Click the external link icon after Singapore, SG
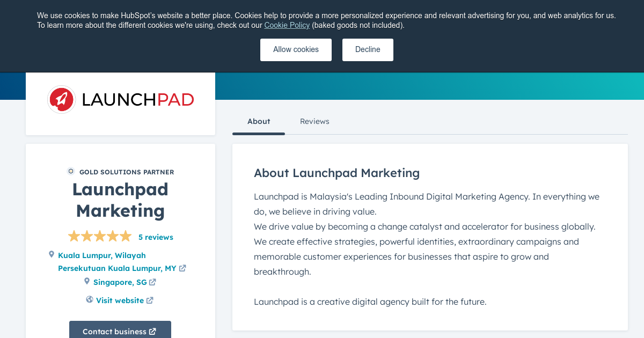 point(153,281)
